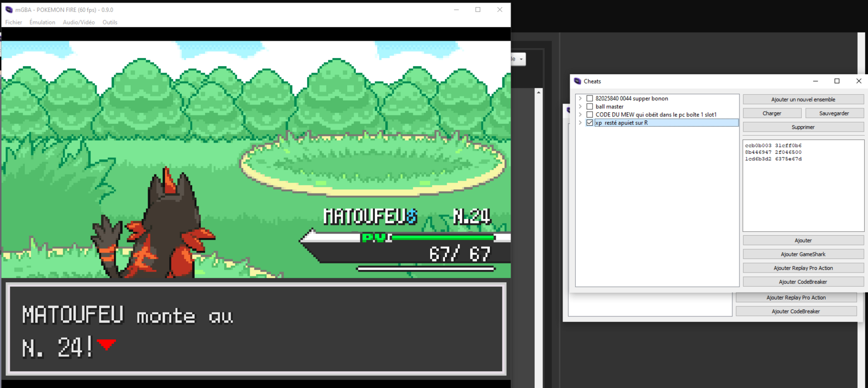The image size is (868, 388).
Task: Minimize the Cheats window
Action: coord(815,81)
